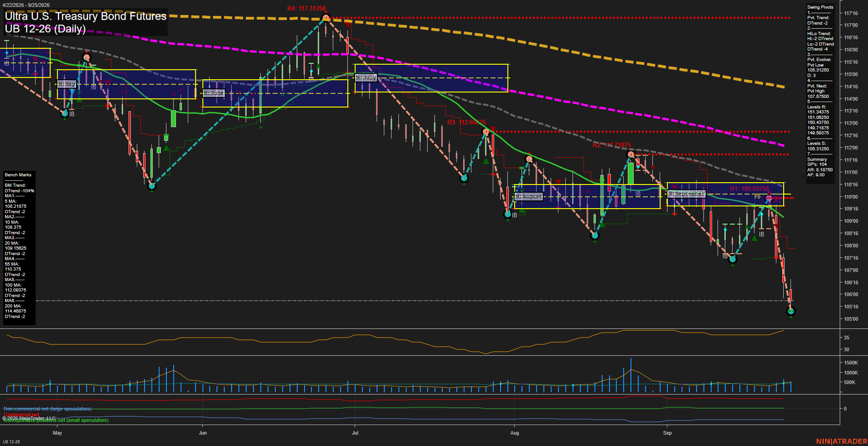Click the latest swing low pivot circle near 105'16

[x=791, y=311]
